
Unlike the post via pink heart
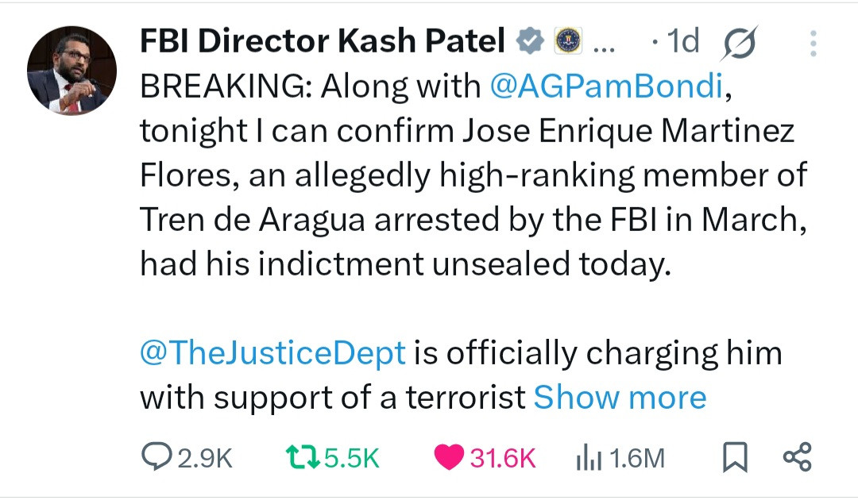[450, 457]
